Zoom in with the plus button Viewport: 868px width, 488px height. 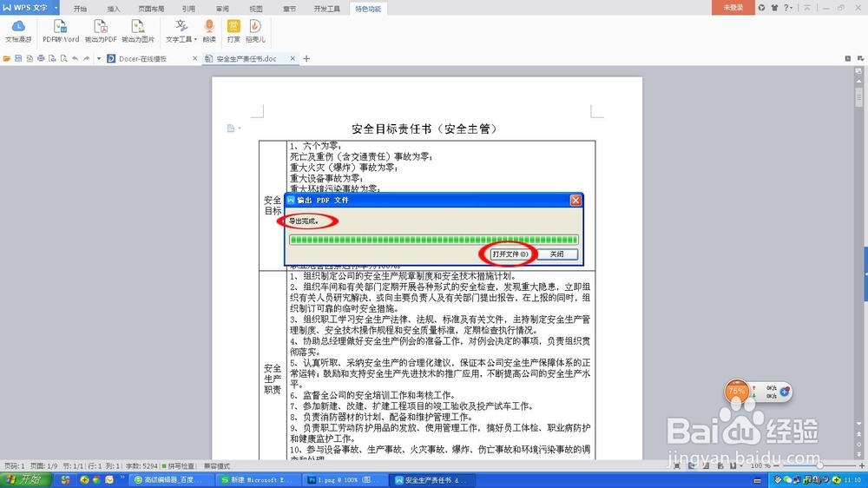click(861, 465)
